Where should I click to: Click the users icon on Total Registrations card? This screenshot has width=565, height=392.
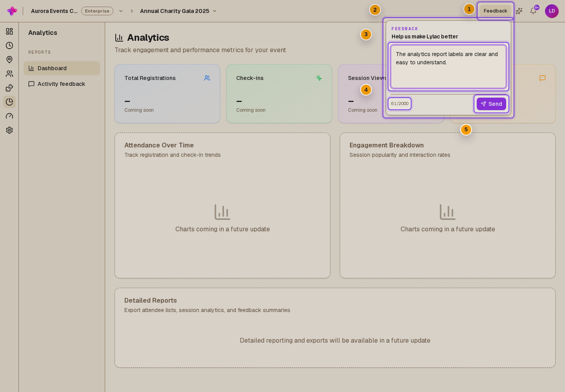click(x=207, y=78)
